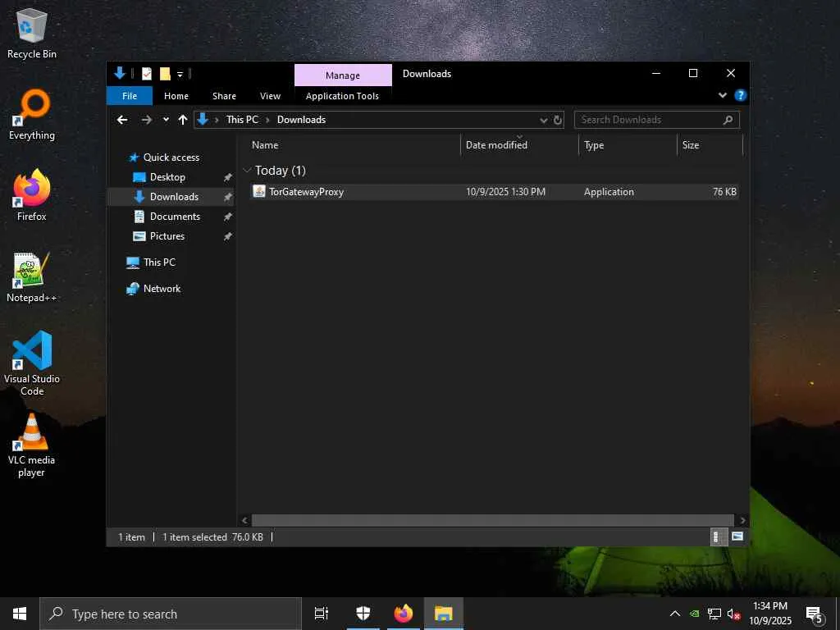Click the scroll right arrow of file list
Screen dimensions: 840x630
742,519
